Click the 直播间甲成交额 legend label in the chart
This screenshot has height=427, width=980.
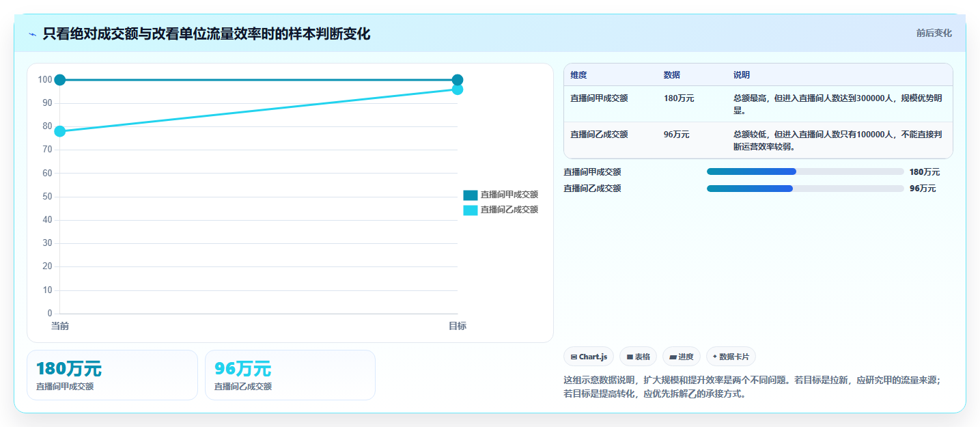(x=509, y=195)
